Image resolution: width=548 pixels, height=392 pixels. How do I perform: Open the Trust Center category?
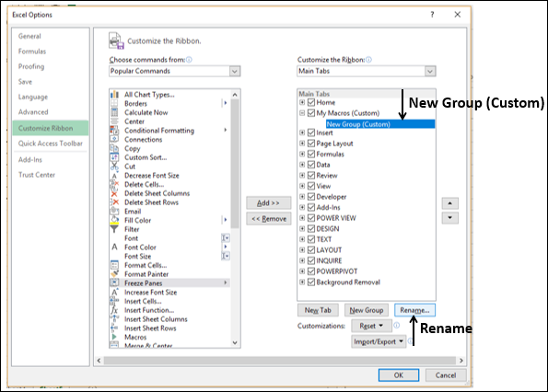click(37, 175)
